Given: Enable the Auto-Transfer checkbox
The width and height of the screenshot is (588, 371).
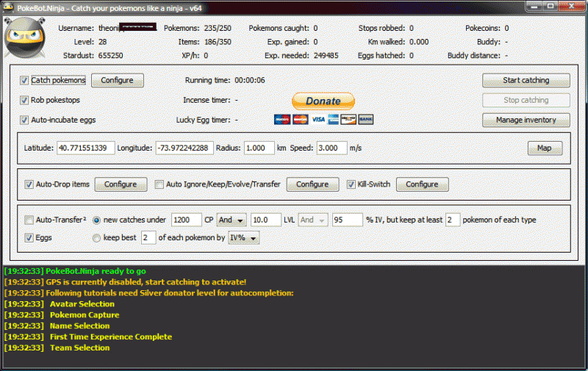Looking at the screenshot, I should click(29, 220).
